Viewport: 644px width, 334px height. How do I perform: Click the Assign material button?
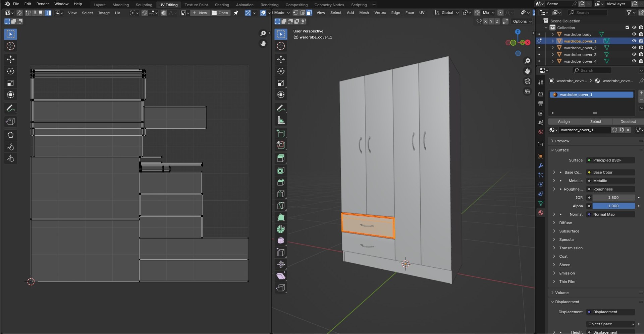[x=564, y=122]
